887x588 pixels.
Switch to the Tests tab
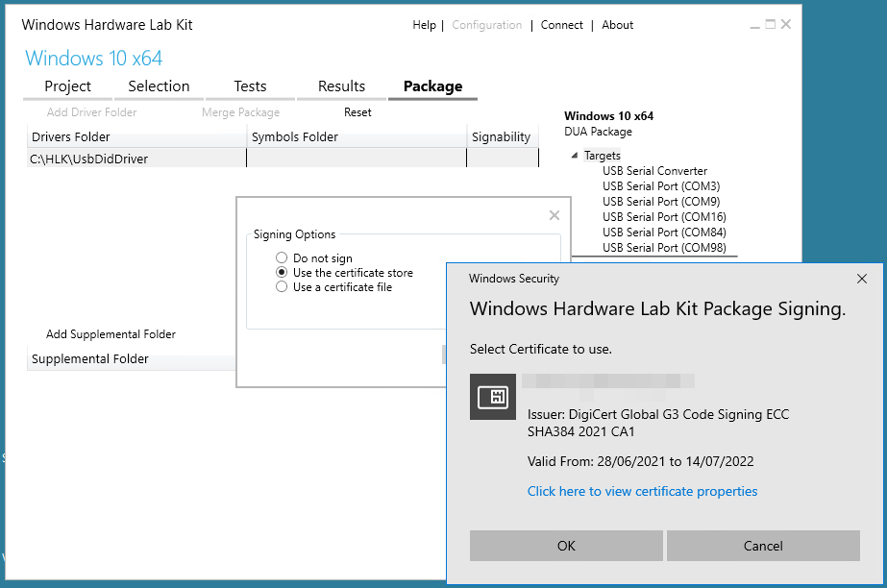click(x=249, y=86)
